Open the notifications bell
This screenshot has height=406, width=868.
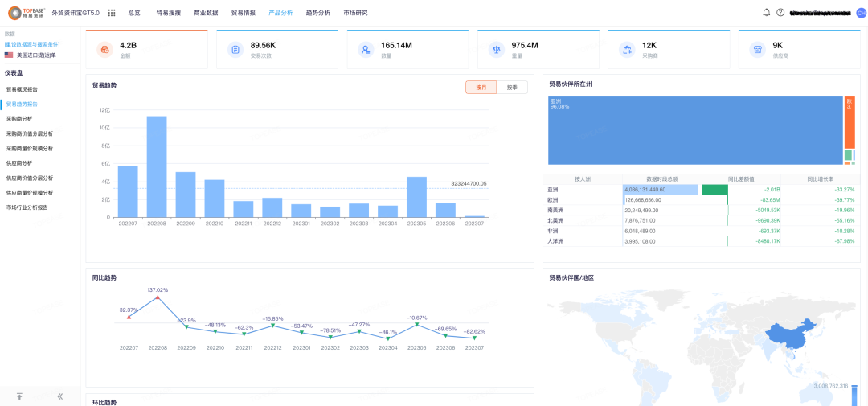pyautogui.click(x=766, y=12)
